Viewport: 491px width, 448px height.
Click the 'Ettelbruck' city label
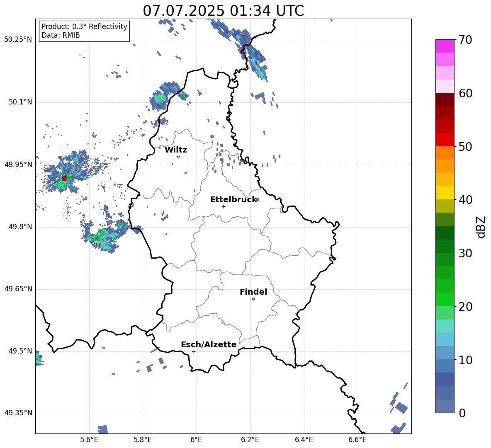233,200
